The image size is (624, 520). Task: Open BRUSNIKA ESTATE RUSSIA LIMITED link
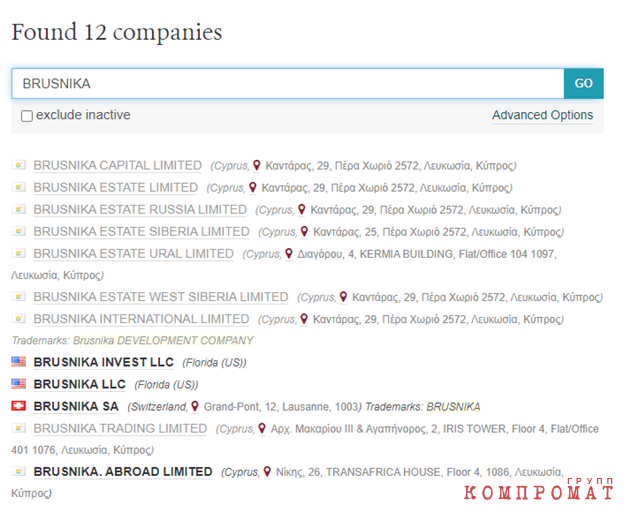[x=140, y=210]
